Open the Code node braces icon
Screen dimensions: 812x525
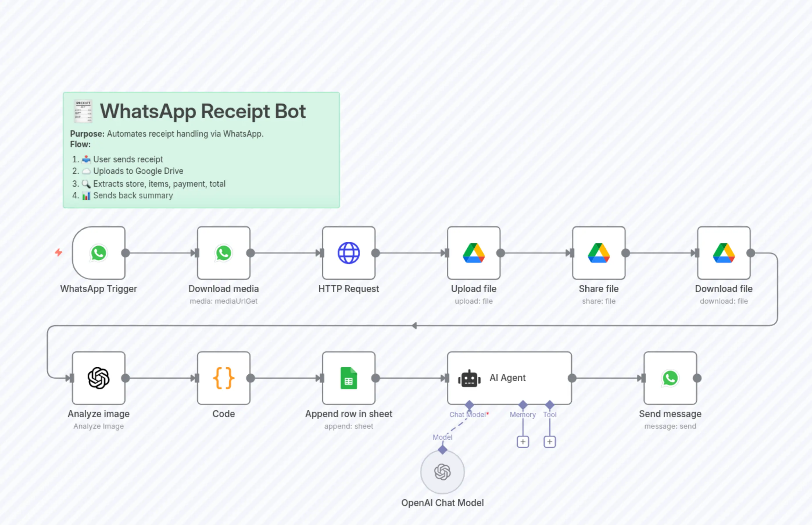(223, 378)
